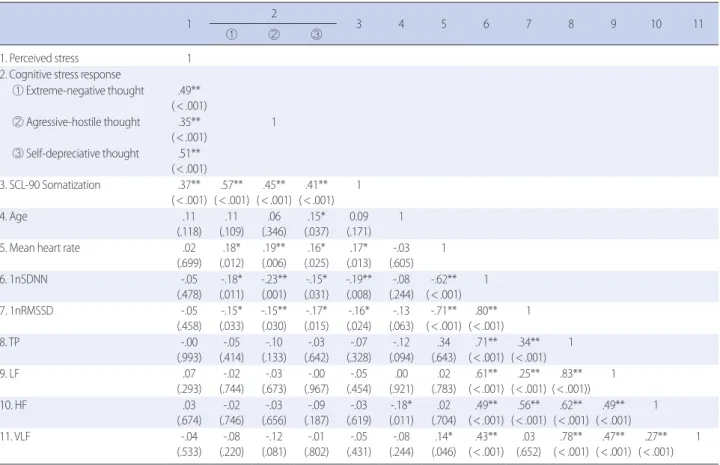Select the ".25**" correlation value

click(529, 374)
